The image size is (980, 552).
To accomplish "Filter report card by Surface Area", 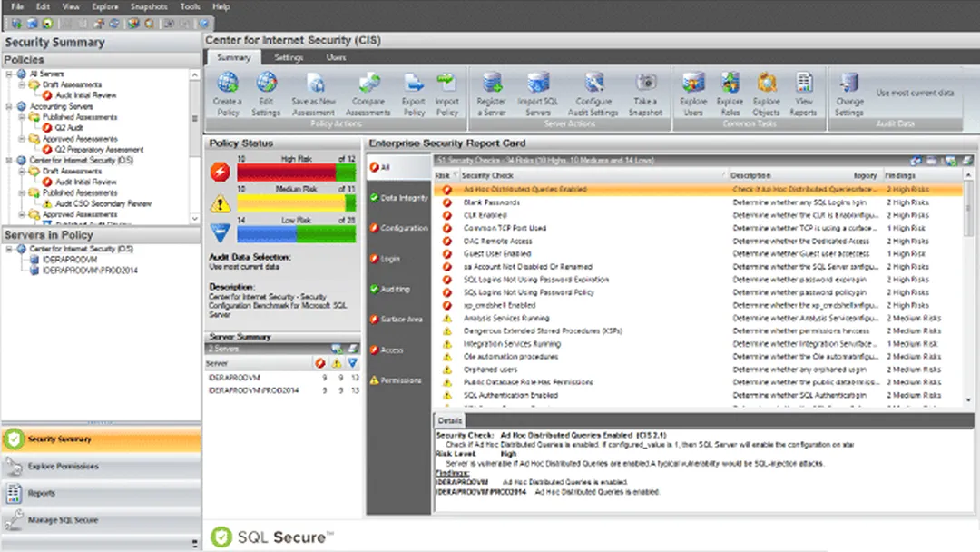I will pyautogui.click(x=398, y=319).
